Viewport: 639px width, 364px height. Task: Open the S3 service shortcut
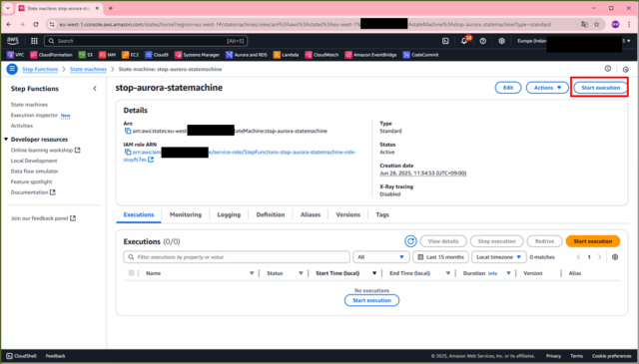pos(86,55)
